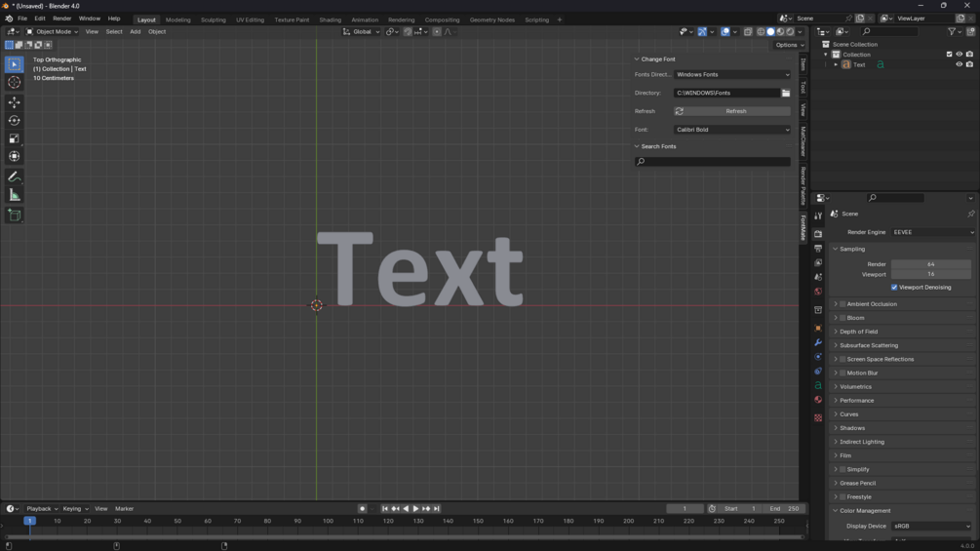Toggle snapping magnet in header
The width and height of the screenshot is (980, 551).
click(x=408, y=32)
